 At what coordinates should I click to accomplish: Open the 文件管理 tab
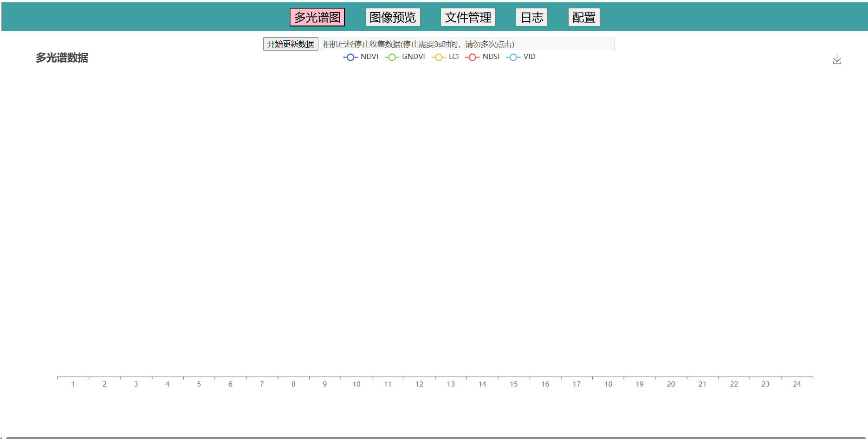468,17
